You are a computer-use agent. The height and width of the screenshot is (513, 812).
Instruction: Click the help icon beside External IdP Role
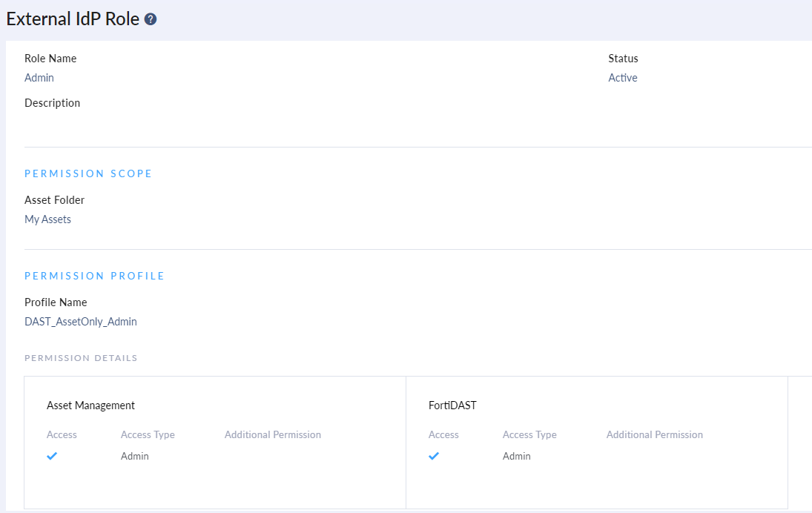click(151, 19)
